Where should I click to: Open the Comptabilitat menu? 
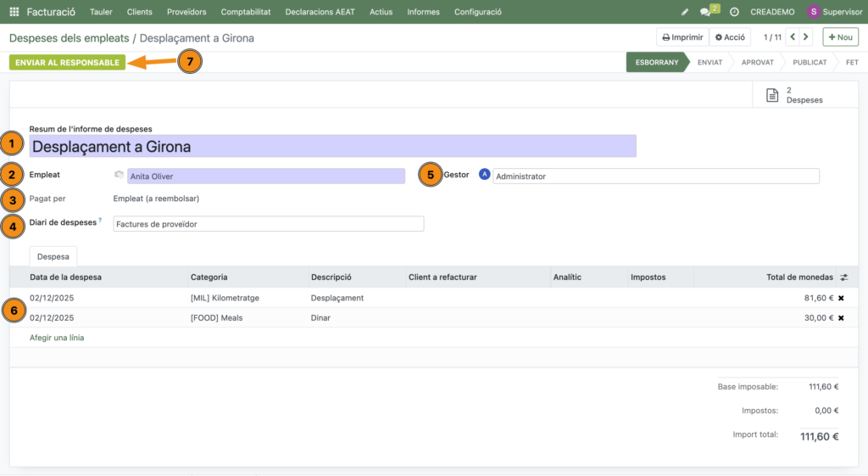click(245, 12)
